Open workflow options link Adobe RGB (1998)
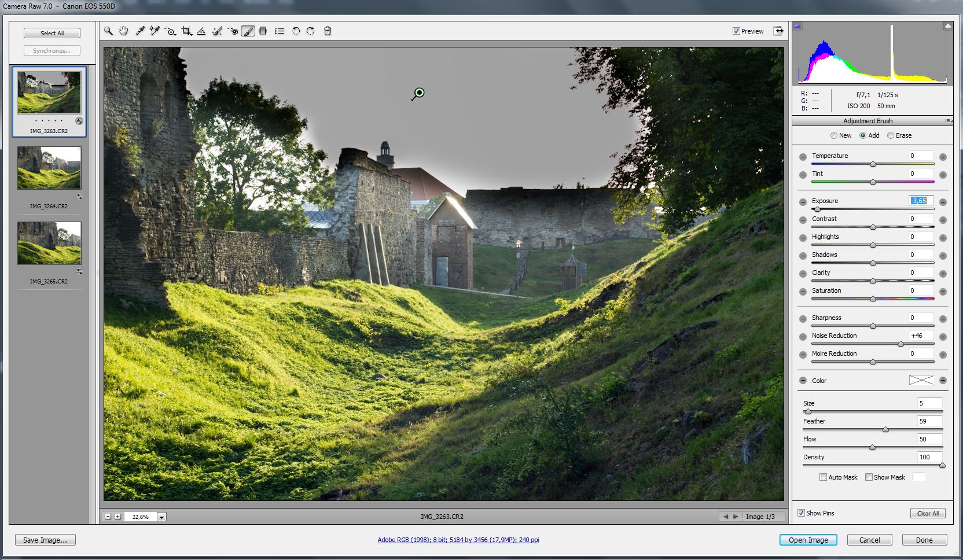This screenshot has height=560, width=963. tap(458, 540)
